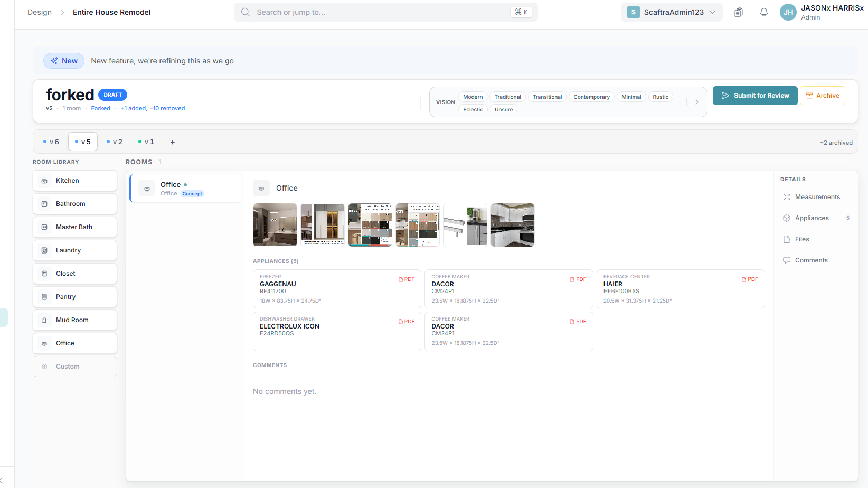Toggle the Contemporary vision tag
Screen dimensions: 868x488
(x=591, y=97)
